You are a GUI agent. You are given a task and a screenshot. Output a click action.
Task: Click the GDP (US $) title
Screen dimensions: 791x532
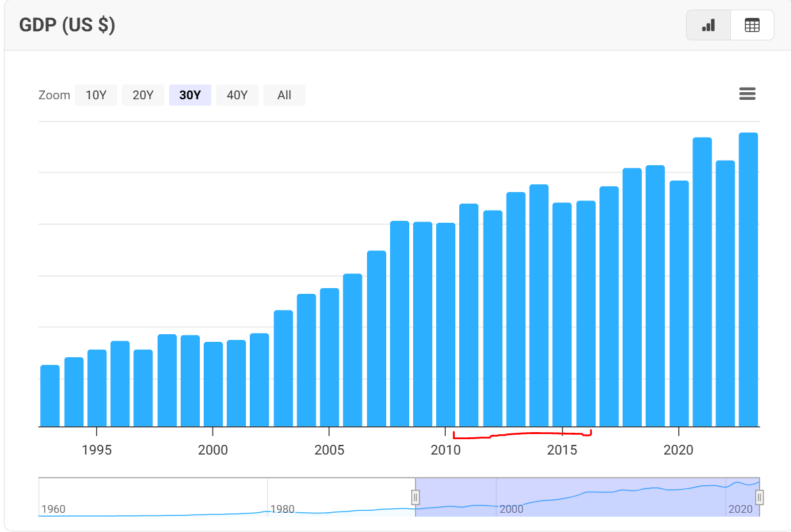tap(67, 25)
